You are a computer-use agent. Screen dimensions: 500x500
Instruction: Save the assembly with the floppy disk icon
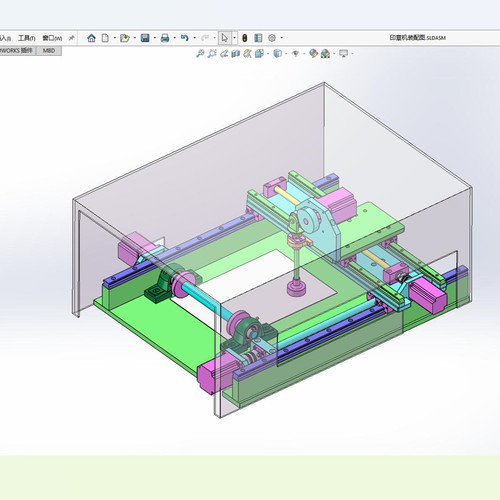click(x=145, y=38)
